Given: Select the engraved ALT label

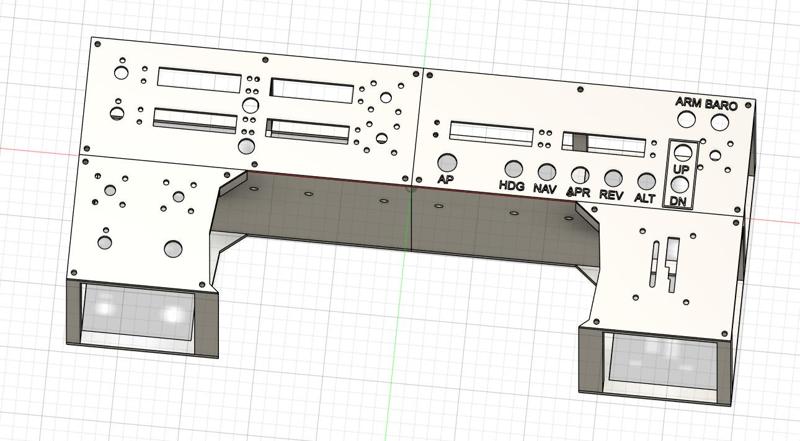Looking at the screenshot, I should pos(644,198).
